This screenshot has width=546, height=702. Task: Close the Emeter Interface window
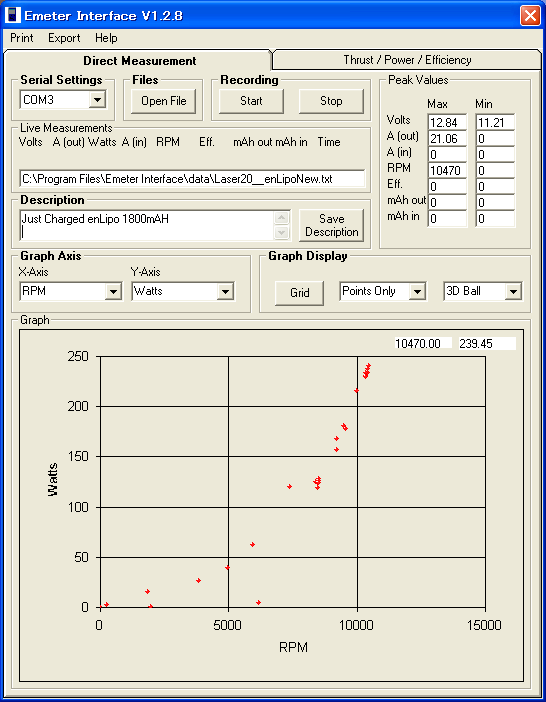pyautogui.click(x=530, y=16)
